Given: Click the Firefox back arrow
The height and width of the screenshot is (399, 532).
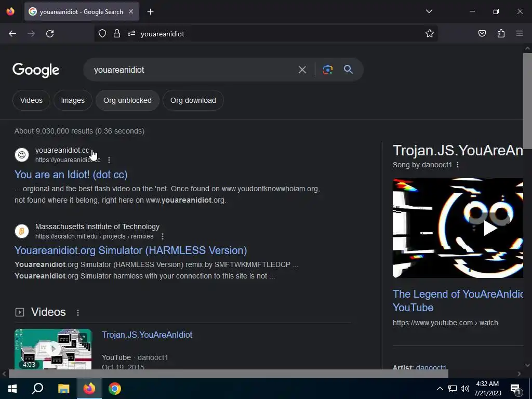Looking at the screenshot, I should coord(12,34).
